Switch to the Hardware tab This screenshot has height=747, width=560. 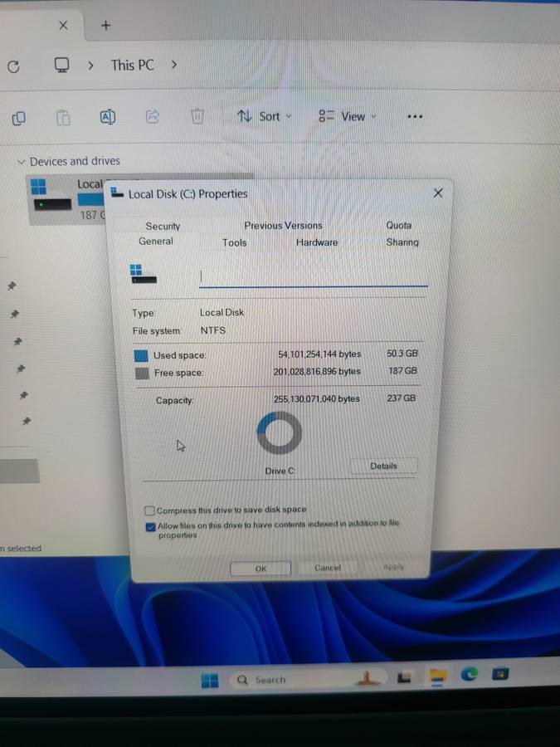click(317, 242)
